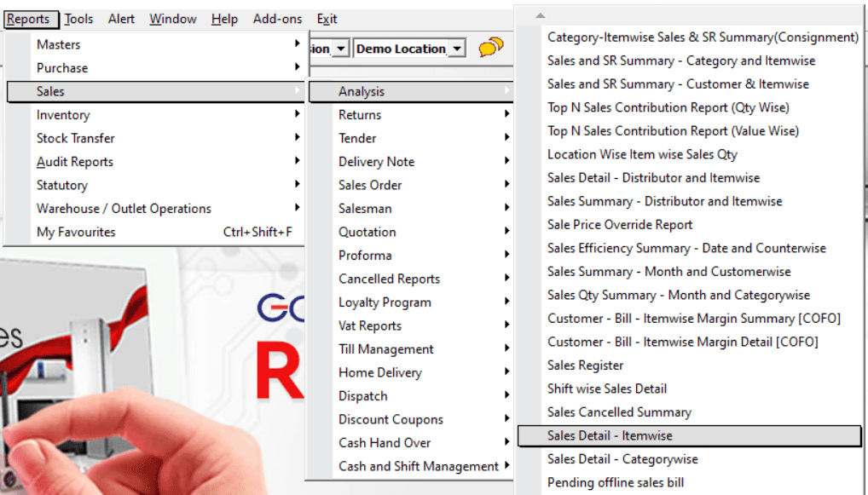Open the Alert menu
The width and height of the screenshot is (868, 495).
coord(121,19)
